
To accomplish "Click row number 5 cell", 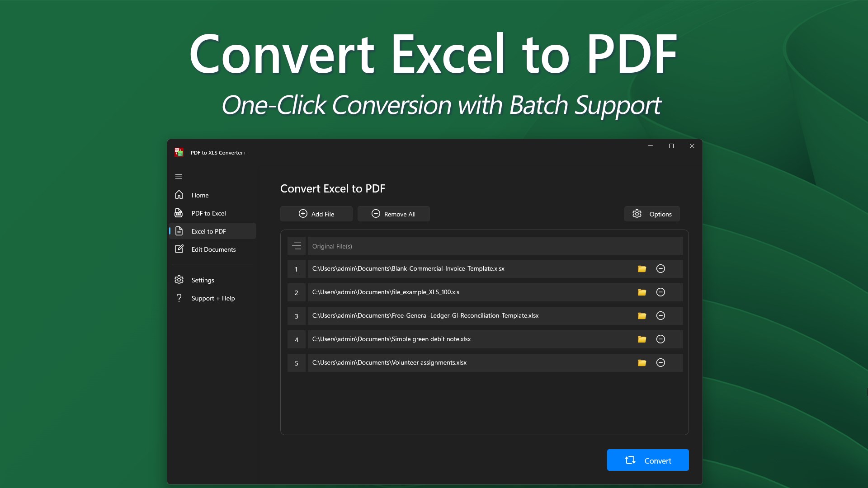I will pyautogui.click(x=297, y=363).
